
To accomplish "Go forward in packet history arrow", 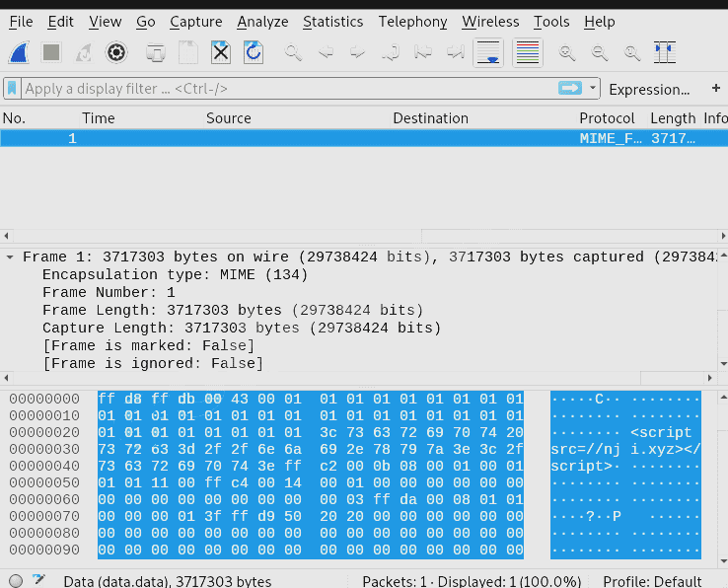I will (x=357, y=52).
